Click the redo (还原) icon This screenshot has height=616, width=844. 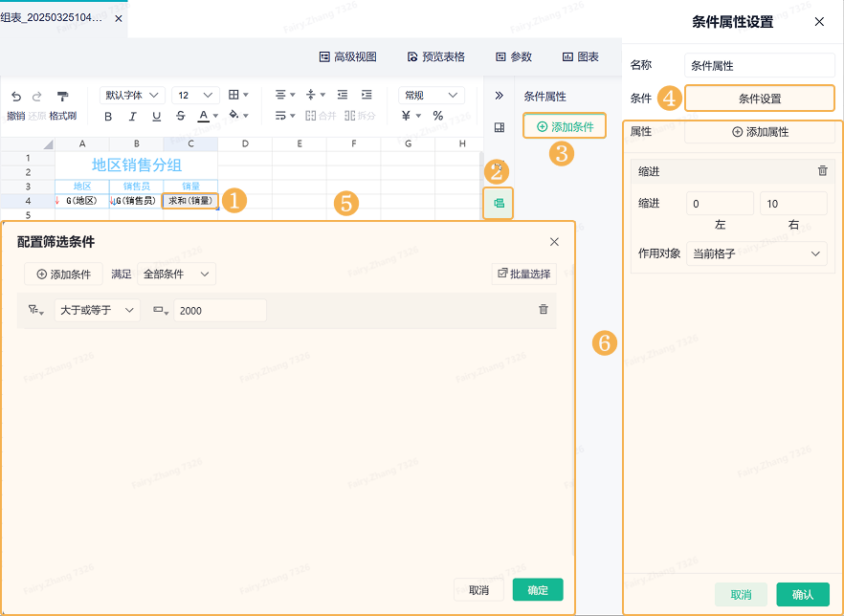(36, 97)
